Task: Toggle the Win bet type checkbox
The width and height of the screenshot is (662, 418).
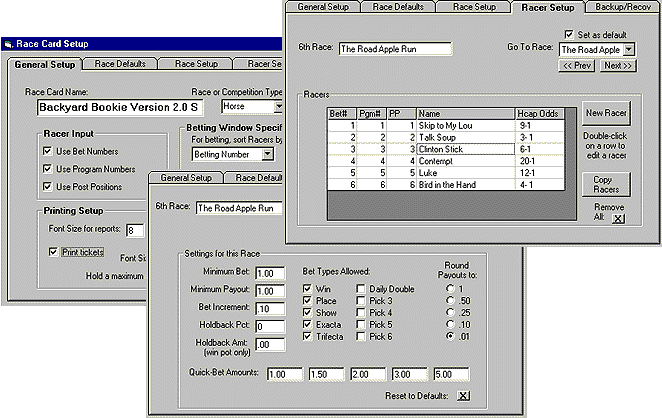Action: [307, 289]
